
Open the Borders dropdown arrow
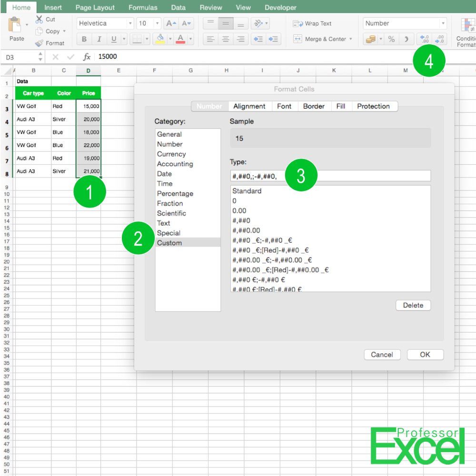pyautogui.click(x=147, y=39)
